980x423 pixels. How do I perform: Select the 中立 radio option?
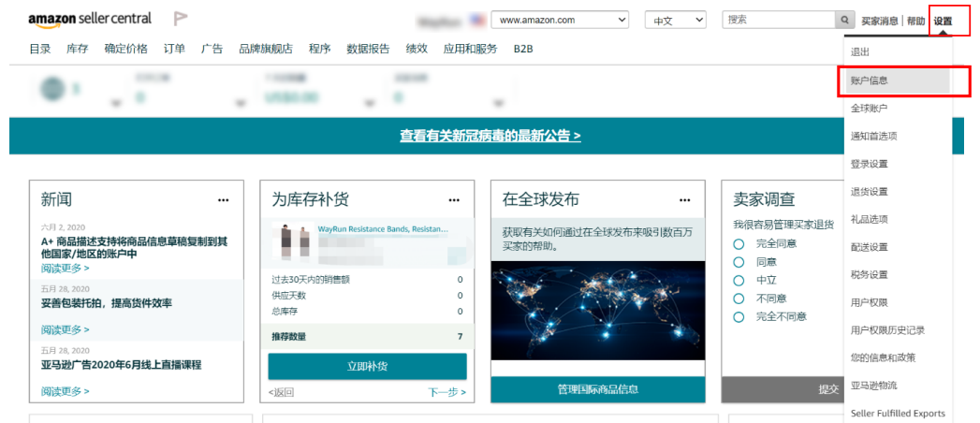(739, 280)
